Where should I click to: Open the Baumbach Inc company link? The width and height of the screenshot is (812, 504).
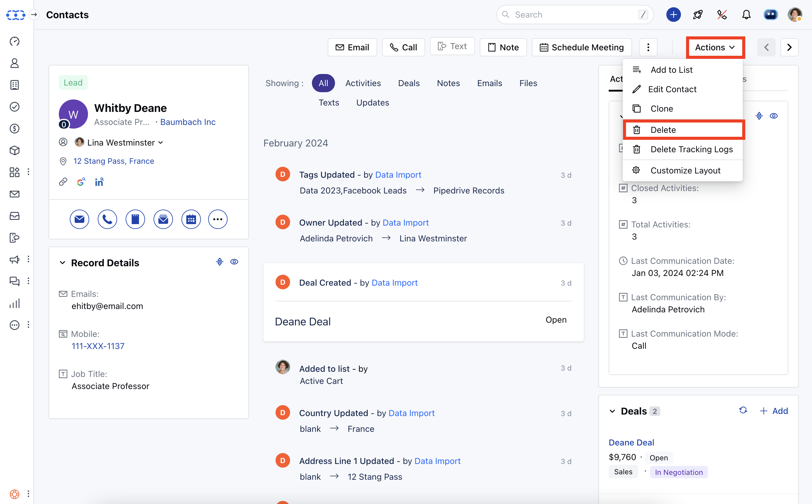(x=188, y=122)
